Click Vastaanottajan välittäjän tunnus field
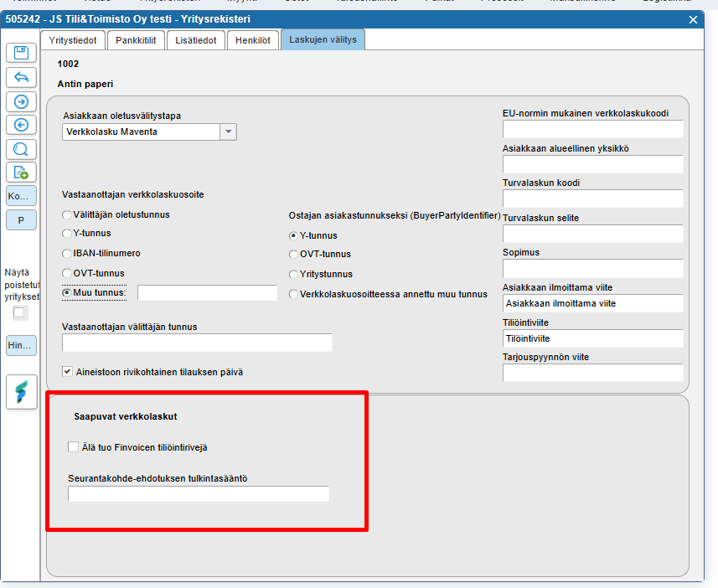Viewport: 718px width, 588px height. 197,343
